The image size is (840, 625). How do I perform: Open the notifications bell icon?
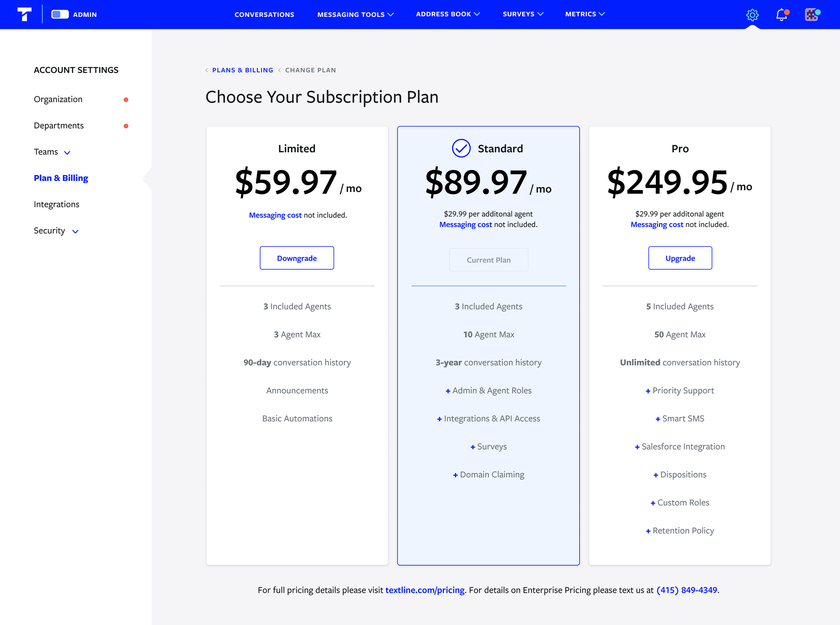tap(782, 15)
